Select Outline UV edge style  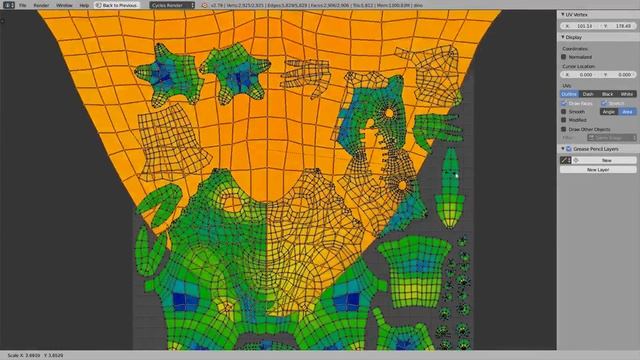569,94
